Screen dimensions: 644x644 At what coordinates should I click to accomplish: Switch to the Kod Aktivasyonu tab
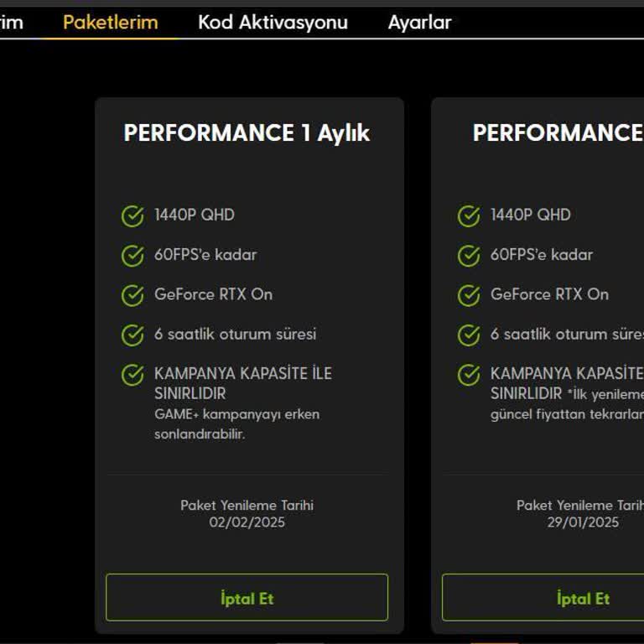coord(273,23)
